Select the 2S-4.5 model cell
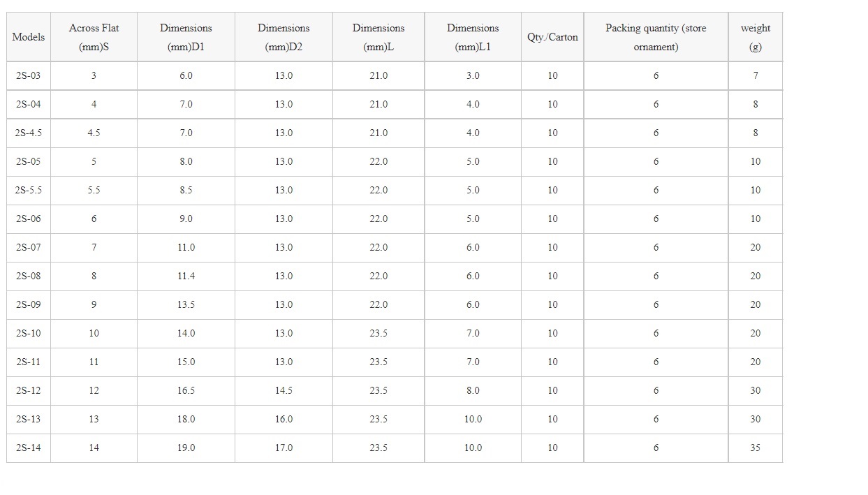This screenshot has height=495, width=868. [29, 133]
